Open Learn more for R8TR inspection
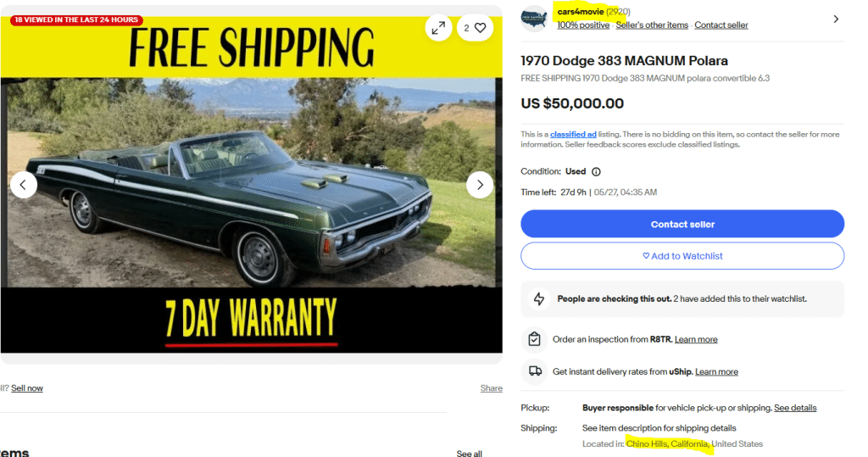The image size is (868, 457). (x=696, y=339)
